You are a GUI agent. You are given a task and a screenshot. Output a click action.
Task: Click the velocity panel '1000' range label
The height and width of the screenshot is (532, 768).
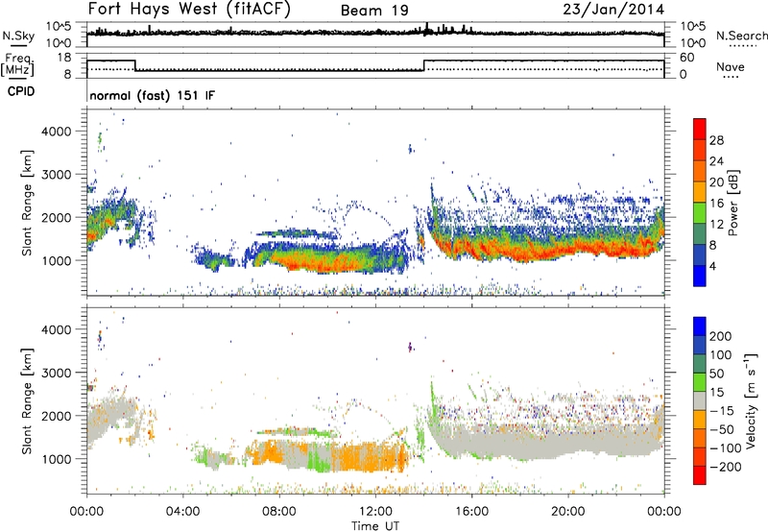(x=56, y=459)
